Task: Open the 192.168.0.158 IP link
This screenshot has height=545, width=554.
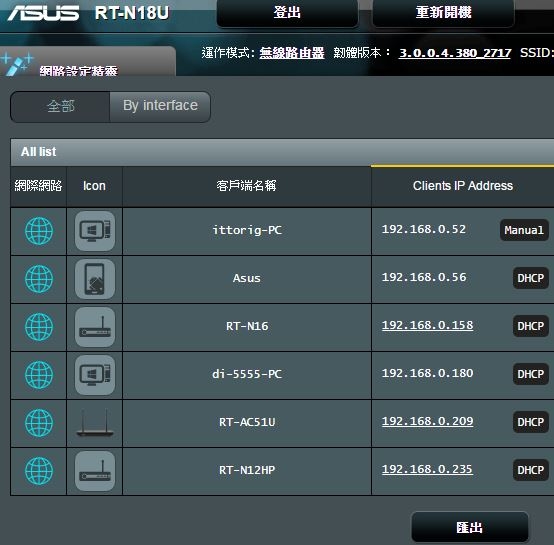Action: pos(428,325)
